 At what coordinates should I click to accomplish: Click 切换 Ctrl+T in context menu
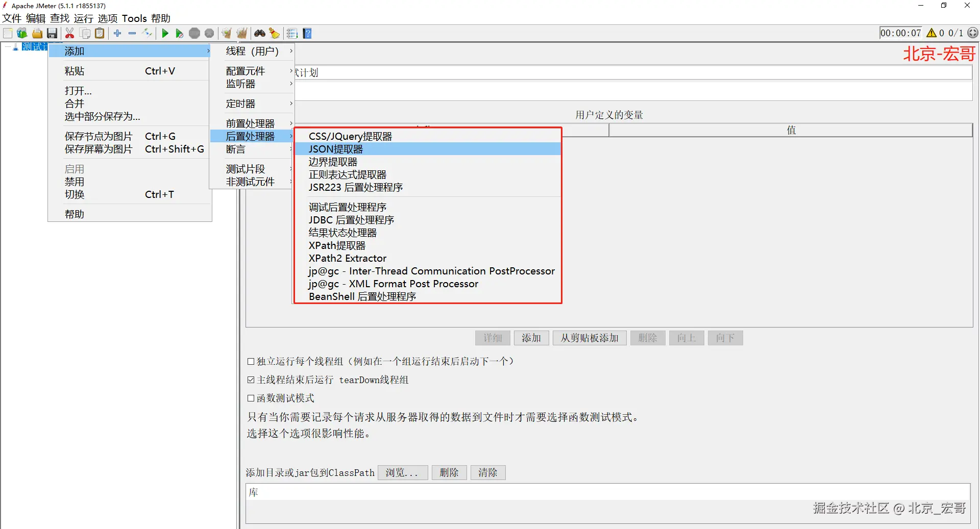point(129,194)
